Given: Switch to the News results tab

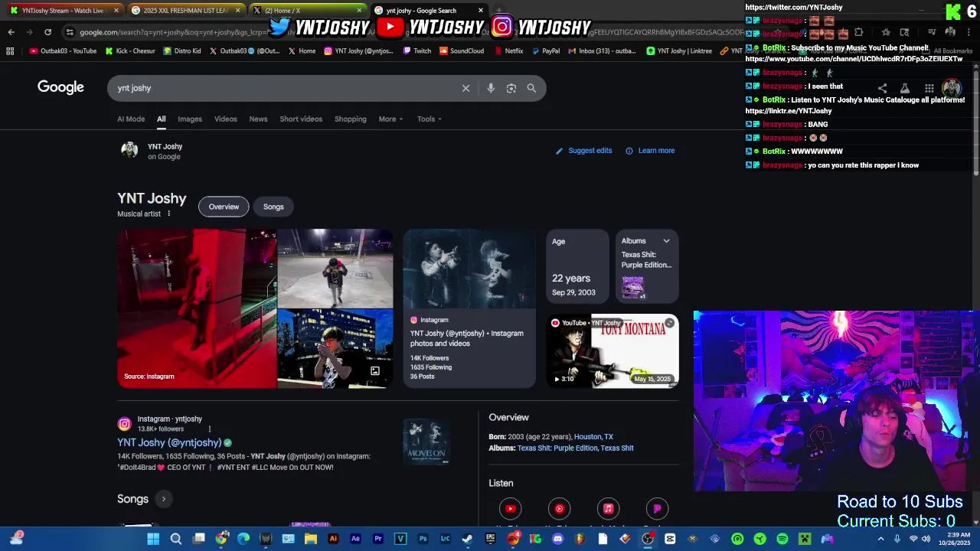Looking at the screenshot, I should [258, 119].
